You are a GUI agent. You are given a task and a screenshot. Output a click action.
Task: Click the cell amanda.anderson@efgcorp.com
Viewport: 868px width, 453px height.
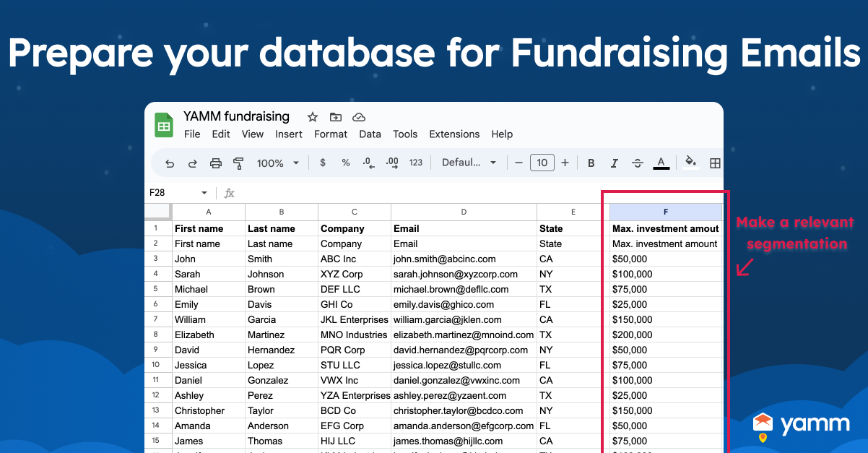(464, 426)
